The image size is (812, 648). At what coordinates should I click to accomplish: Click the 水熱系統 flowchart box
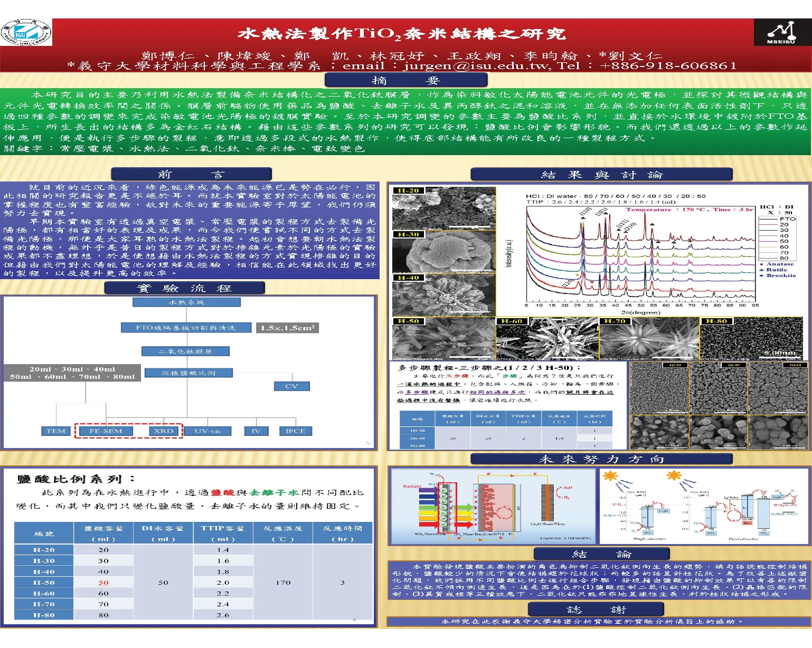[186, 302]
